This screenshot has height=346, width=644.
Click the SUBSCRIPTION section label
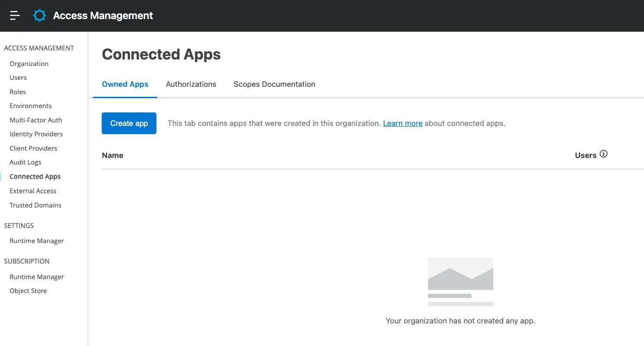(27, 261)
